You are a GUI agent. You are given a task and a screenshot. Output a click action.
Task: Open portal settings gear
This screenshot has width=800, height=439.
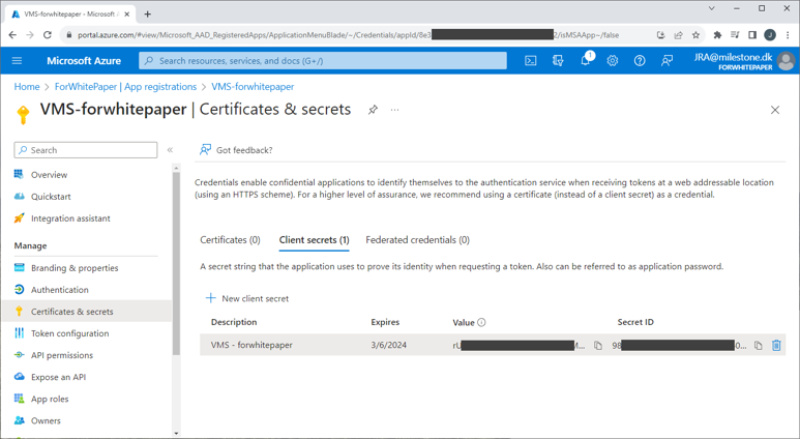tap(612, 61)
